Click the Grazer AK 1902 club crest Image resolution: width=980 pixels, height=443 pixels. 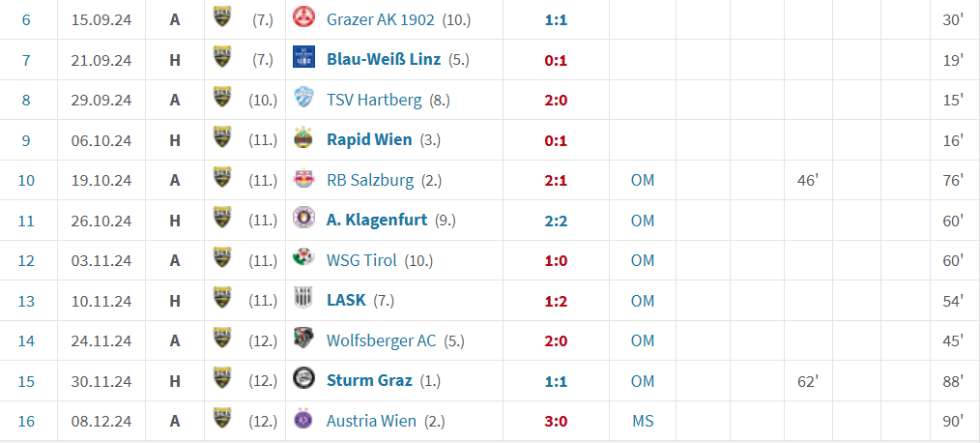coord(303,18)
